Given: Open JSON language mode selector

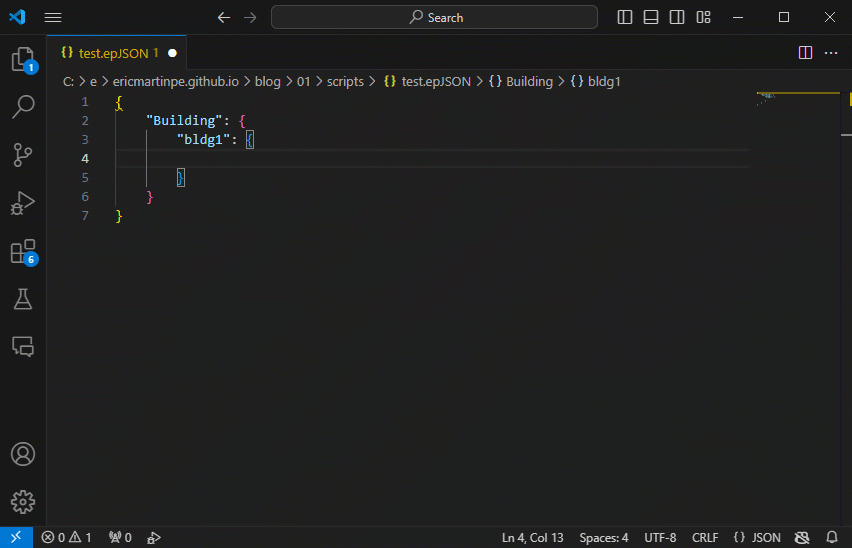Looking at the screenshot, I should [757, 538].
